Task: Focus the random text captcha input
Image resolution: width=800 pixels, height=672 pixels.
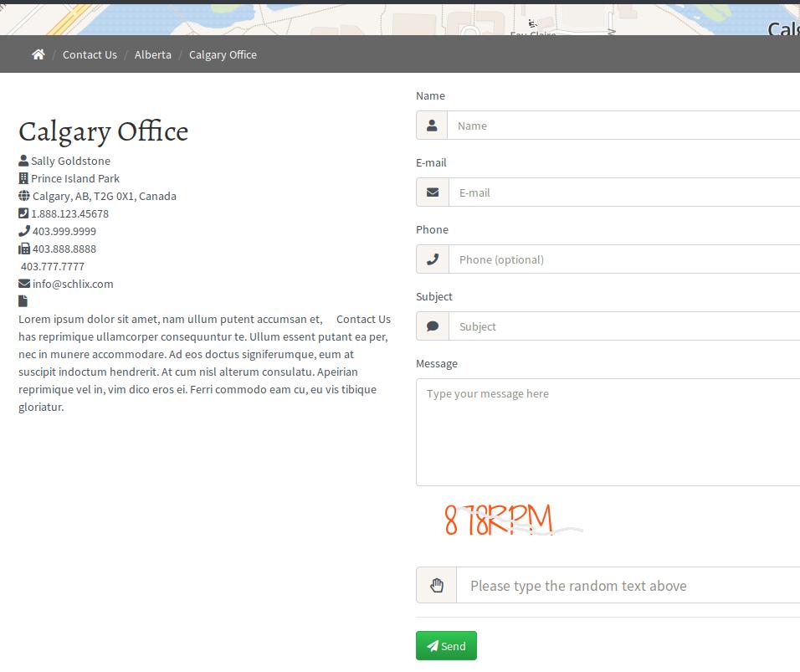Action: (x=628, y=585)
